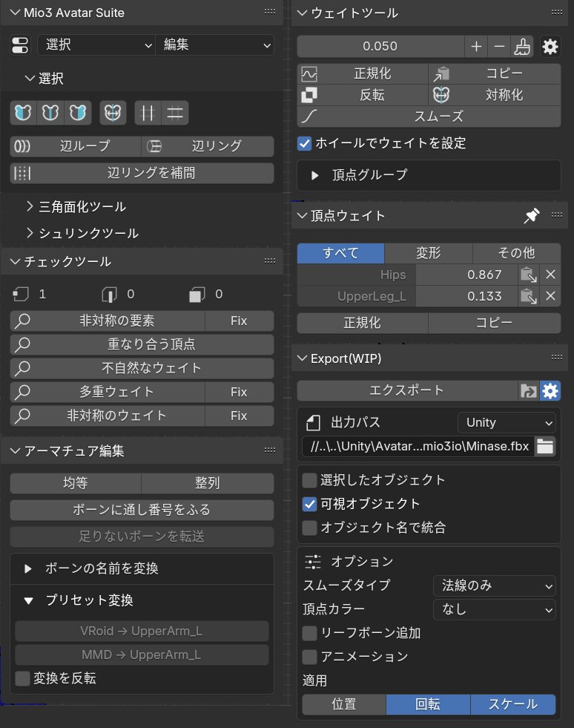Pin the 頂点ウェイト panel
Viewport: 574px width, 728px height.
pyautogui.click(x=531, y=215)
